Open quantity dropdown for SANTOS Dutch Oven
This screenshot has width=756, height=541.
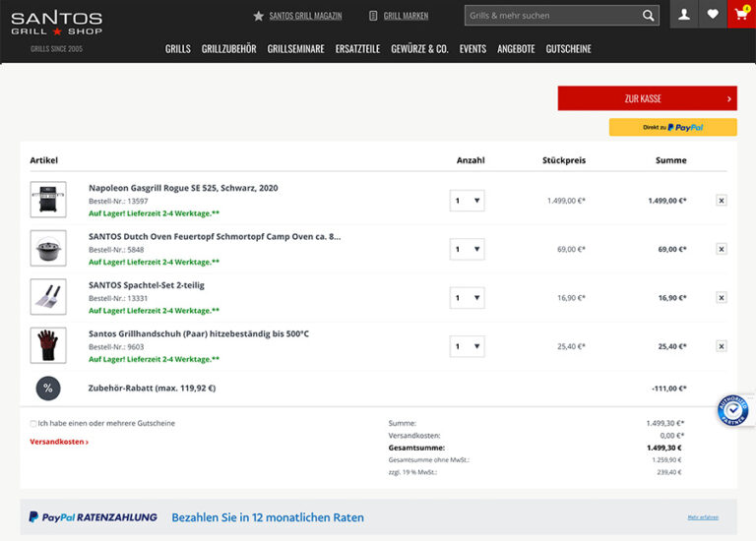[x=468, y=249]
